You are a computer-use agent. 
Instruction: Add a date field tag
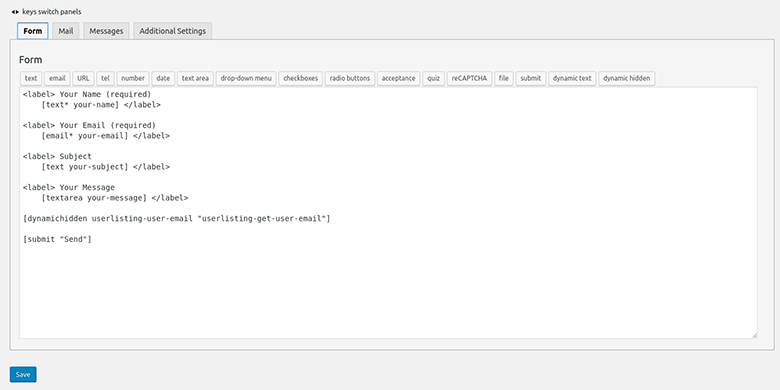coord(163,78)
